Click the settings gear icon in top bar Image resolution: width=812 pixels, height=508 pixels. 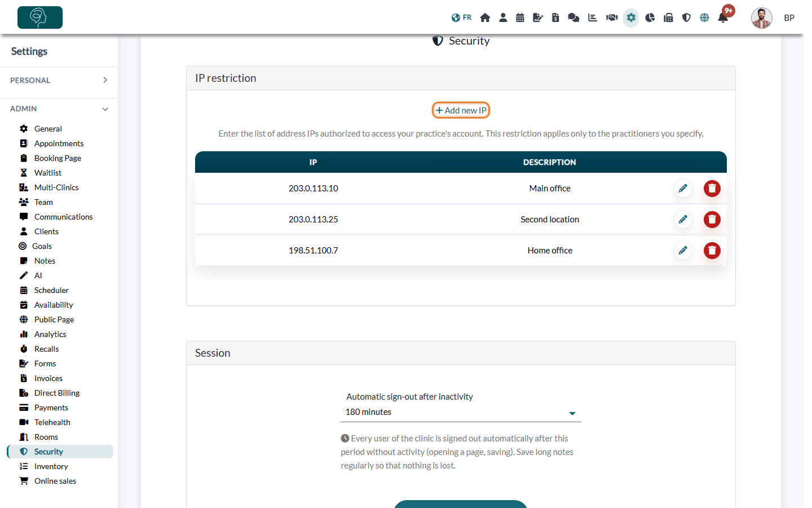tap(631, 17)
